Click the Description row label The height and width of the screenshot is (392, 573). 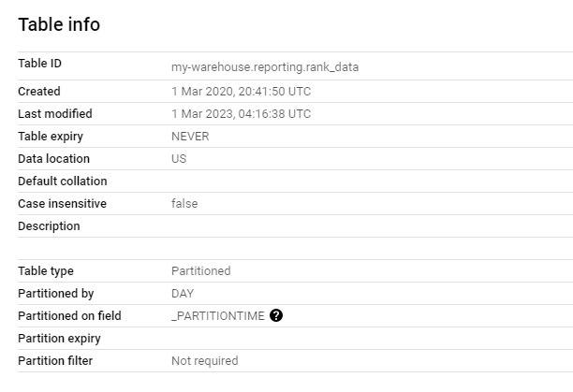[x=49, y=226]
